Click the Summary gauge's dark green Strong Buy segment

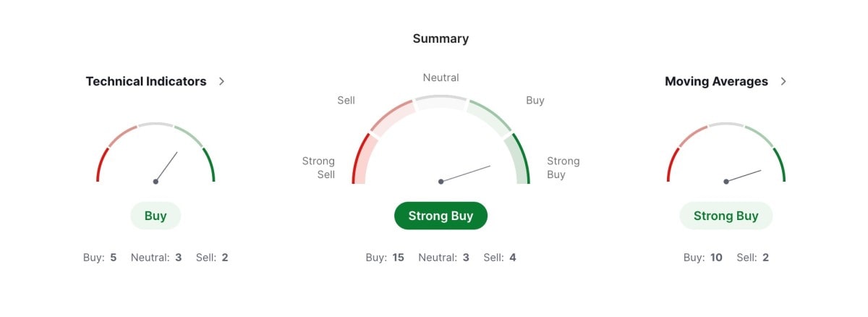click(x=521, y=159)
